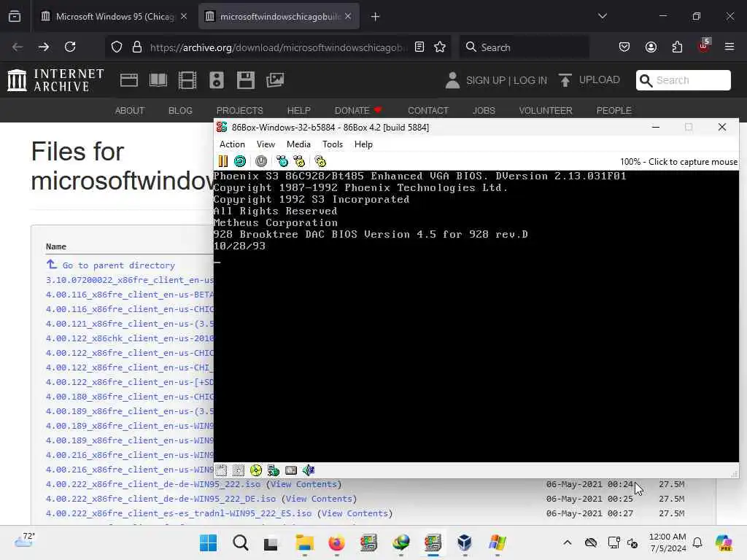Image resolution: width=747 pixels, height=560 pixels.
Task: Open Windows Start button
Action: 208,542
